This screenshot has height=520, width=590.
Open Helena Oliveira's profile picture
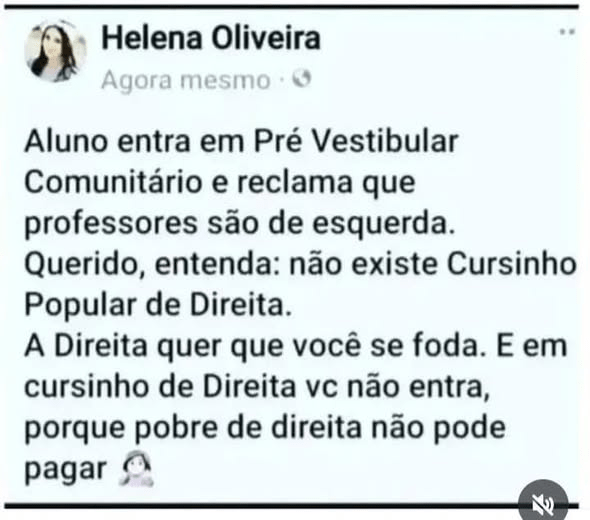coord(55,51)
